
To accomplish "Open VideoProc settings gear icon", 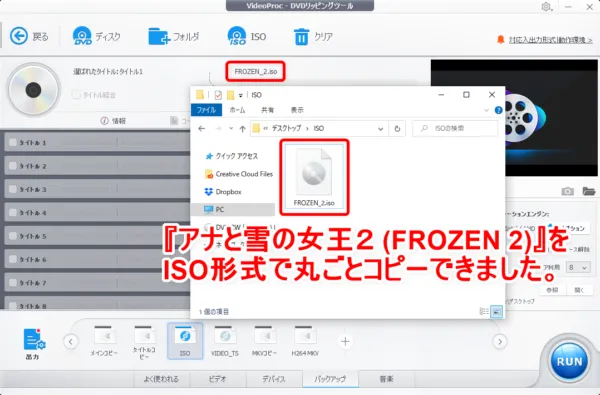I will pos(546,7).
